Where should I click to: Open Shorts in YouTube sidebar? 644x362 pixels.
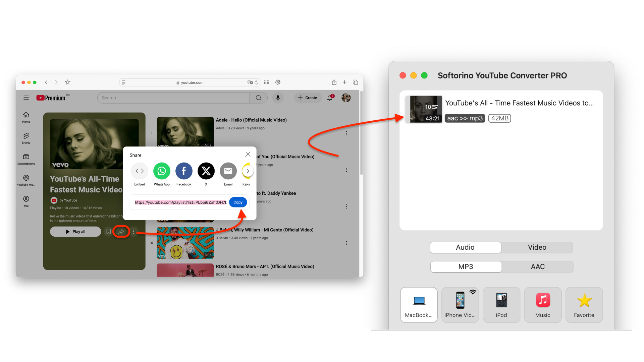[26, 138]
